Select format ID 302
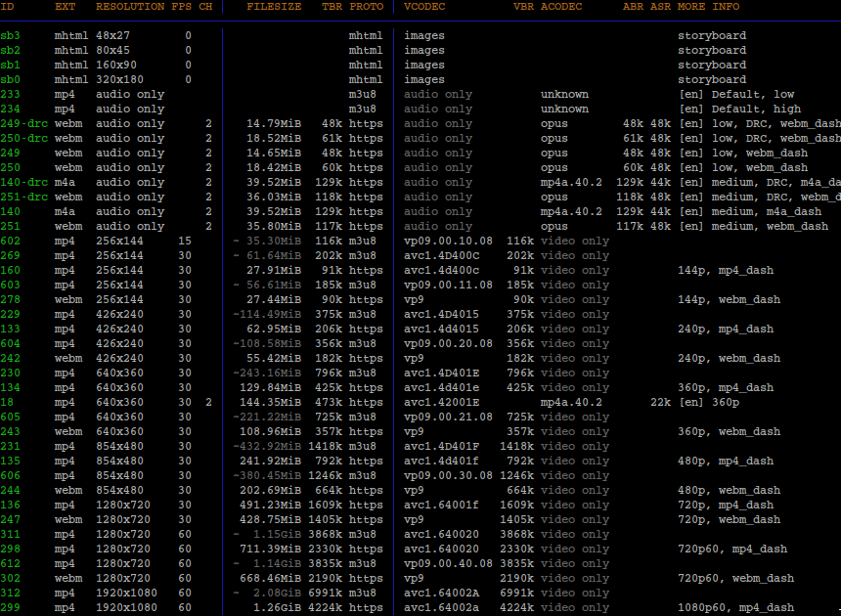This screenshot has width=841, height=616. [x=10, y=579]
